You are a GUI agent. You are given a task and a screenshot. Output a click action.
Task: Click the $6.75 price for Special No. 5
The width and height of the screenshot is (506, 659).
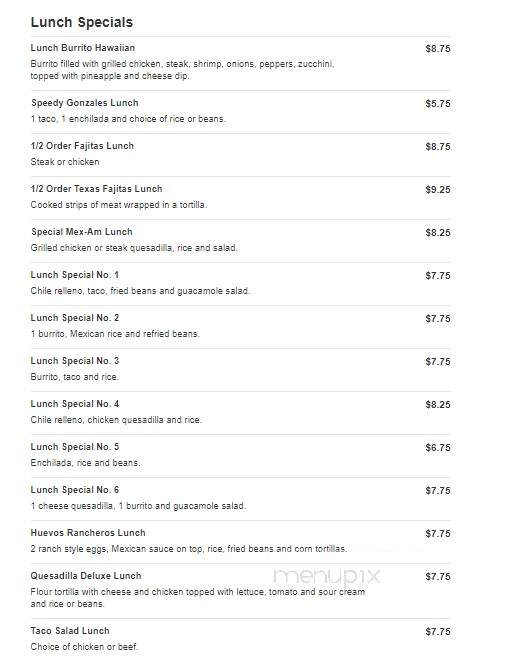click(x=437, y=448)
